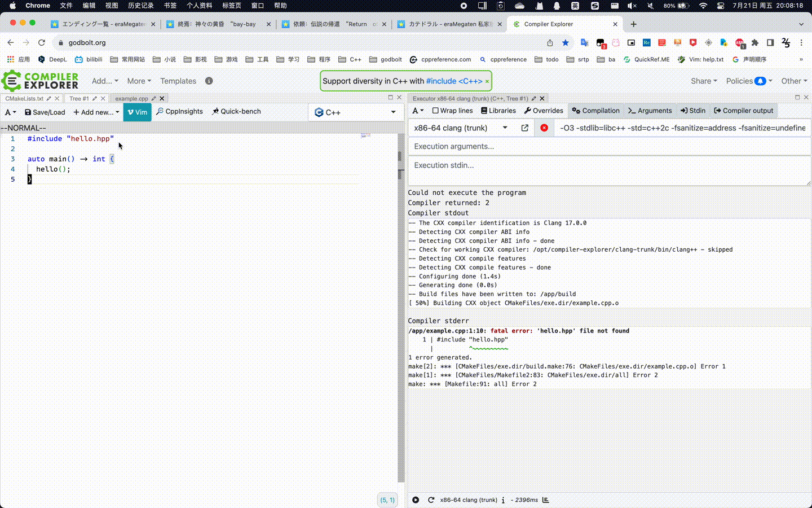Rename the example.cpp tab via pencil icon
This screenshot has height=508, width=812.
[x=153, y=98]
